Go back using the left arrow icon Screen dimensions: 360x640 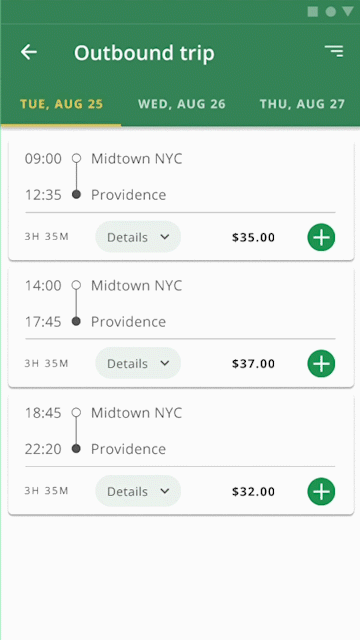pos(29,52)
